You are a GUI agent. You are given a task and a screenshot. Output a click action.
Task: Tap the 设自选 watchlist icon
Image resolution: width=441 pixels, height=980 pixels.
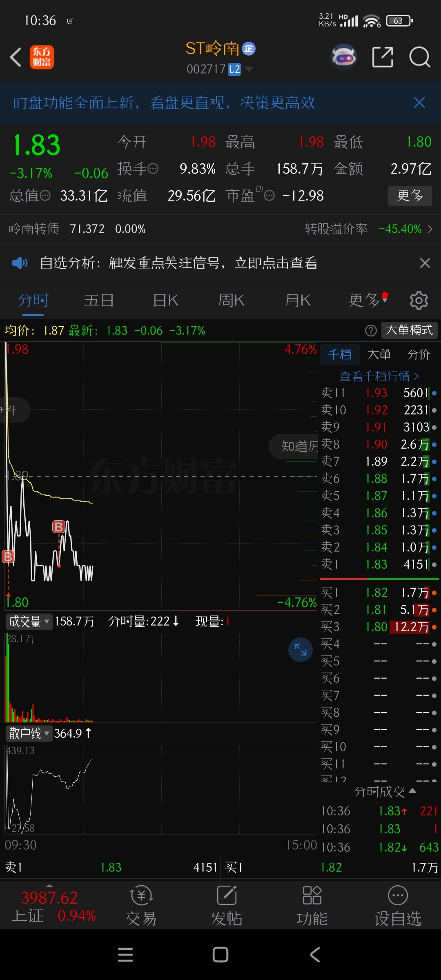point(398,906)
